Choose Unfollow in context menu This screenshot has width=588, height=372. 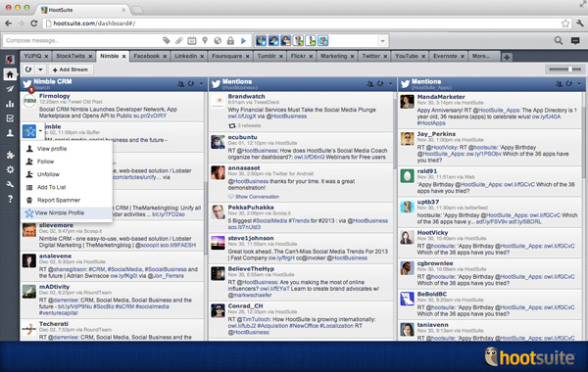tap(67, 174)
